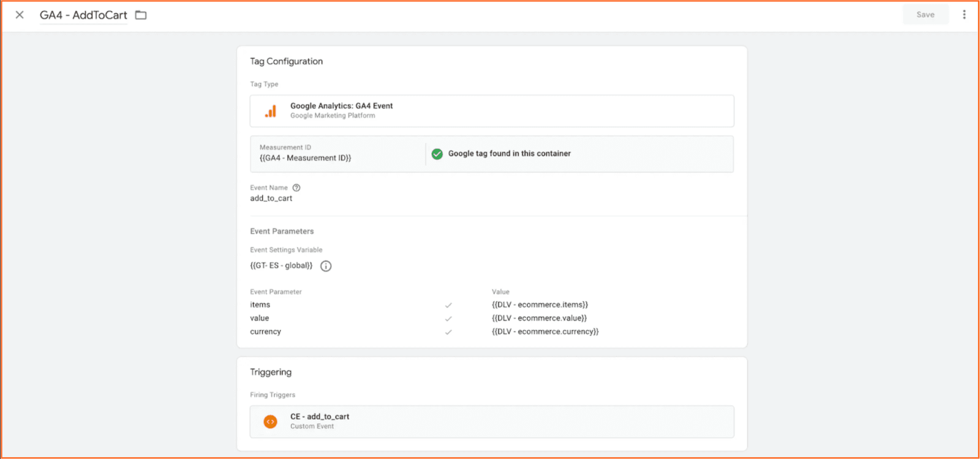Select the Google Analytics: GA4 Event tag type

coord(492,111)
